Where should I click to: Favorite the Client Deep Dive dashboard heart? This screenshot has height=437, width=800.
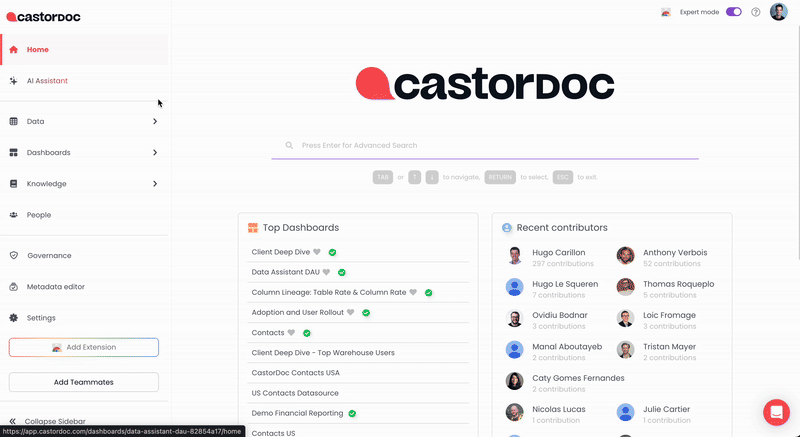click(317, 252)
